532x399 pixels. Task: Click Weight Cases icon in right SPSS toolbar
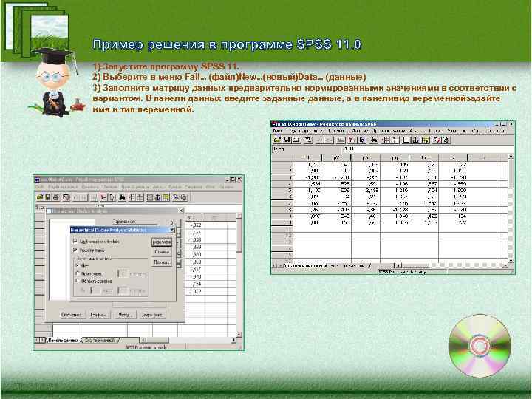tap(416, 140)
